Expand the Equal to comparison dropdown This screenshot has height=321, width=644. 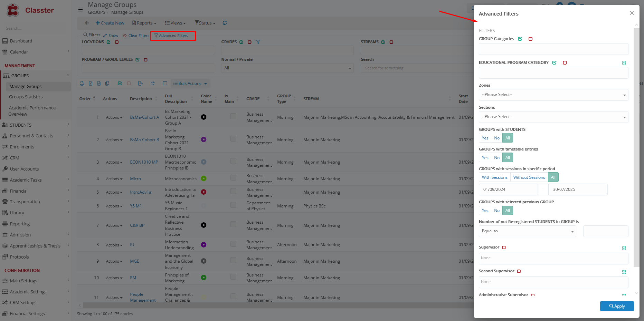(527, 231)
